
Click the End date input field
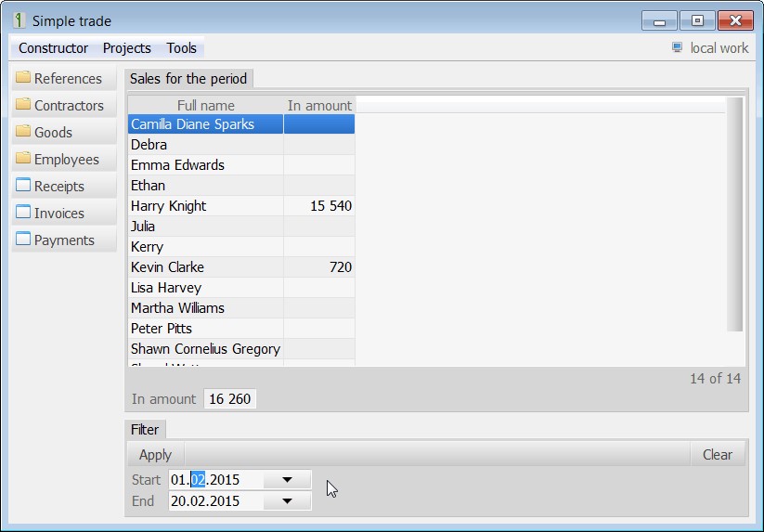[214, 501]
